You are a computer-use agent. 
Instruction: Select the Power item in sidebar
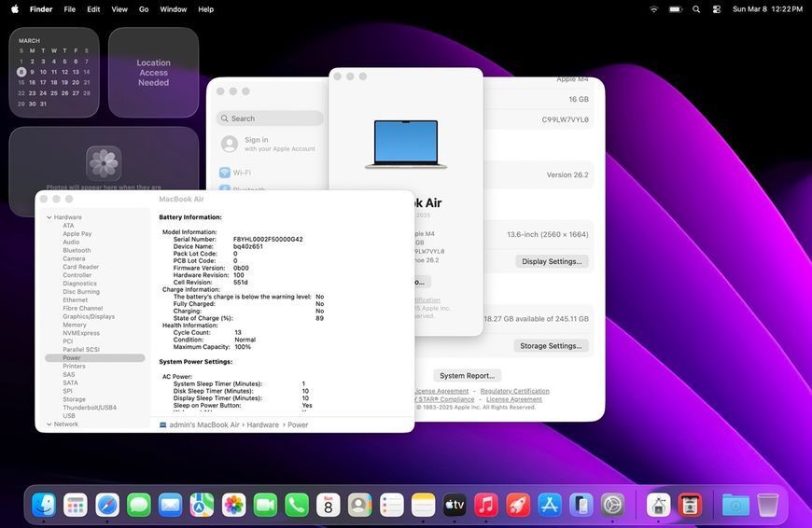[95, 357]
